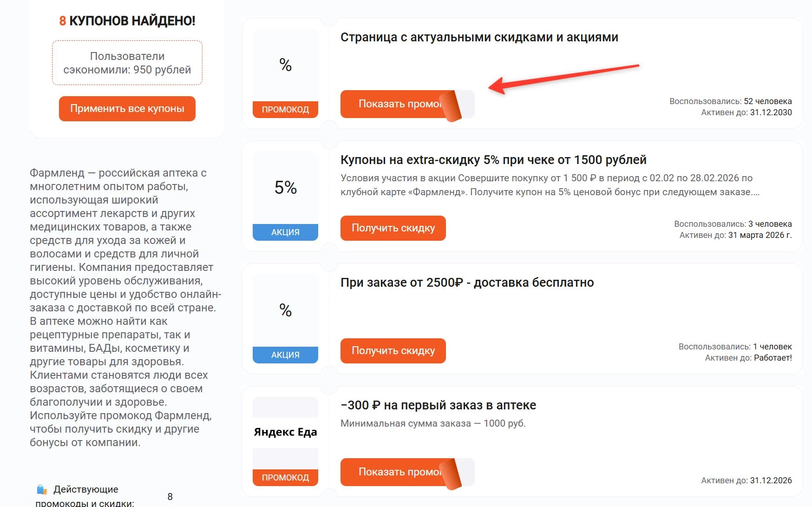Reveal the promo code for the Яндекс Еда offer
The image size is (812, 507).
(399, 472)
